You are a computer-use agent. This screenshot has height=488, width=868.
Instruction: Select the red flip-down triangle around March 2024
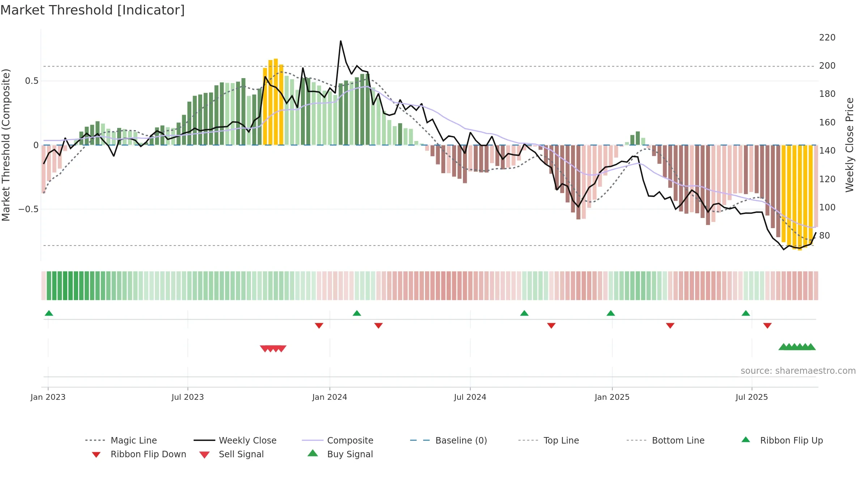pyautogui.click(x=379, y=326)
